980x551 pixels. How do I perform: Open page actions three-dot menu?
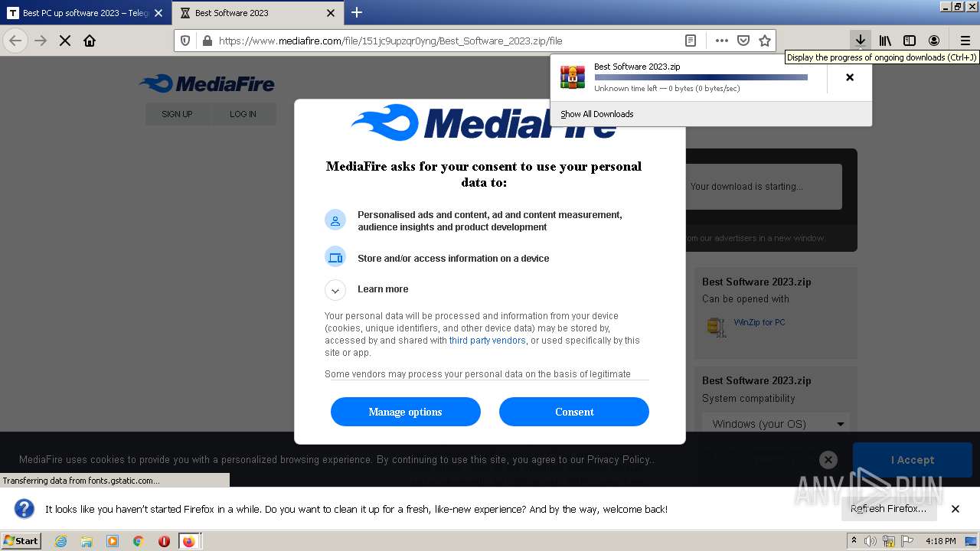point(721,41)
